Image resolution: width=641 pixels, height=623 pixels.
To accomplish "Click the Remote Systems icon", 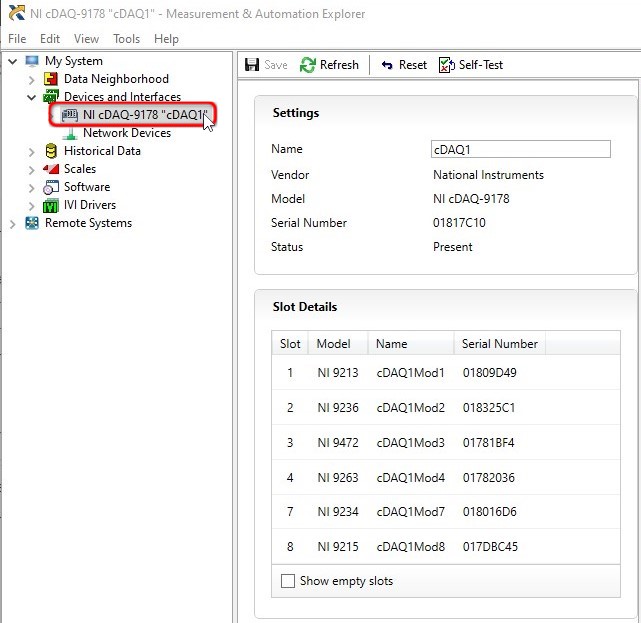I will coord(32,223).
